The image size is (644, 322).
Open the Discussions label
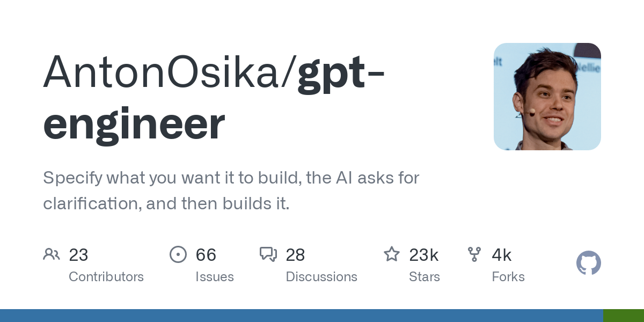321,277
